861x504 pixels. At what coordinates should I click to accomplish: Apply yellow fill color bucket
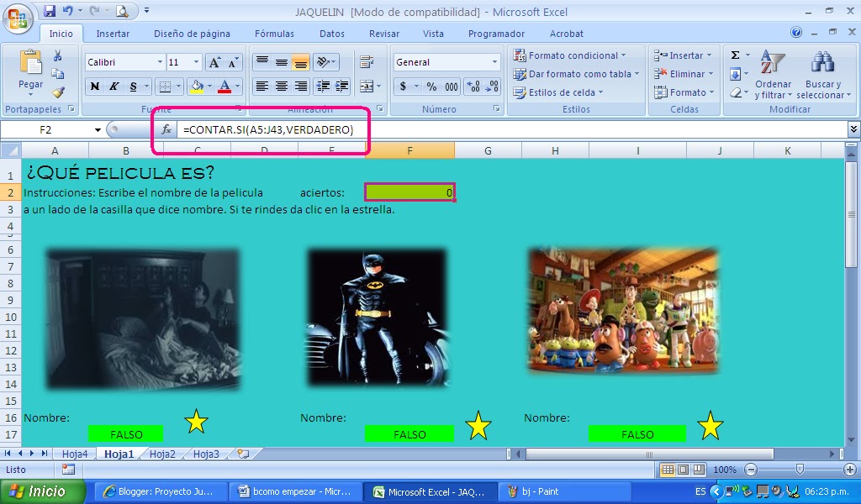pyautogui.click(x=196, y=87)
